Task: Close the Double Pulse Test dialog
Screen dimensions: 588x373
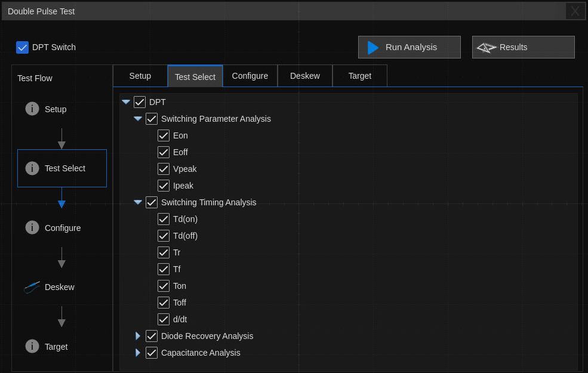Action: tap(575, 11)
